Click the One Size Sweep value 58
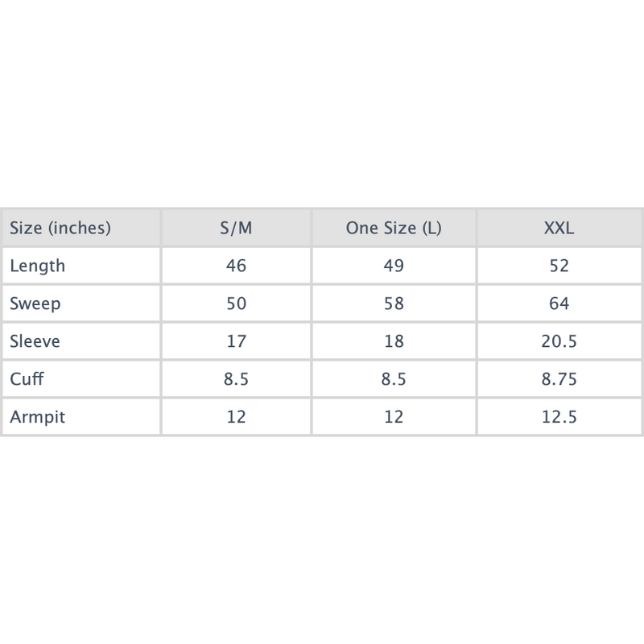Viewport: 644px width, 644px height. pyautogui.click(x=394, y=303)
